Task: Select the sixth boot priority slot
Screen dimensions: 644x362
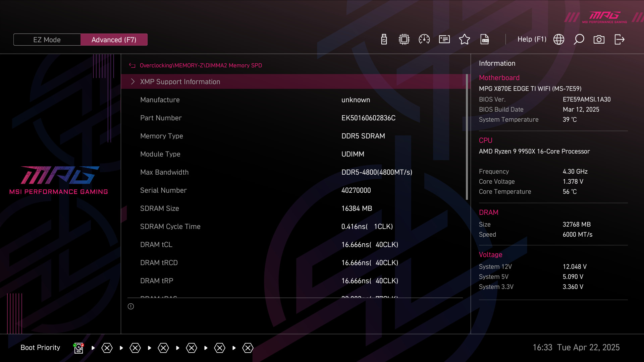Action: click(x=220, y=348)
